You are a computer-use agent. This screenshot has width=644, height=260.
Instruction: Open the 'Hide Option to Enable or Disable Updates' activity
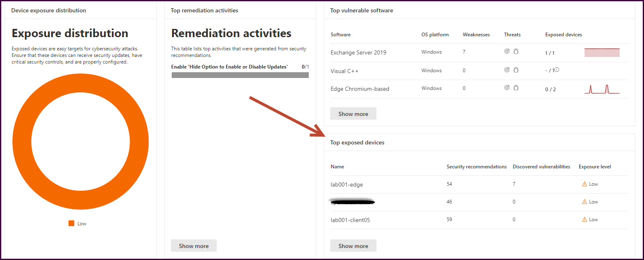229,66
